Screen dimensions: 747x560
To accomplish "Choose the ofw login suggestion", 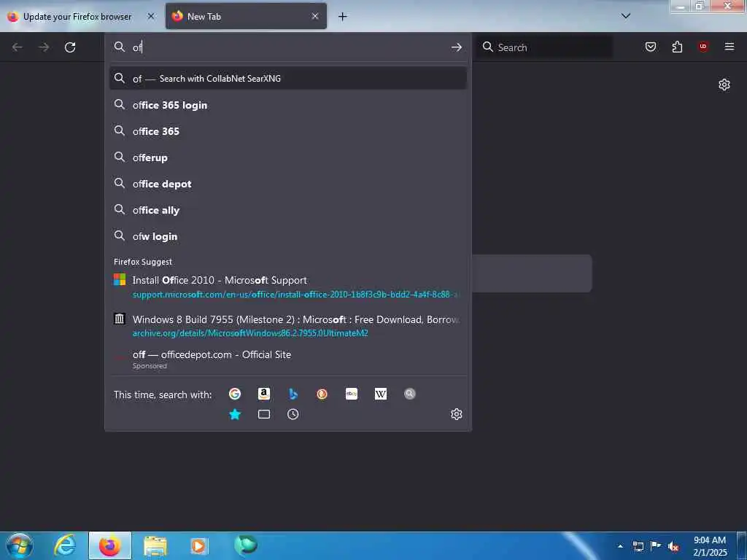I will pos(287,236).
